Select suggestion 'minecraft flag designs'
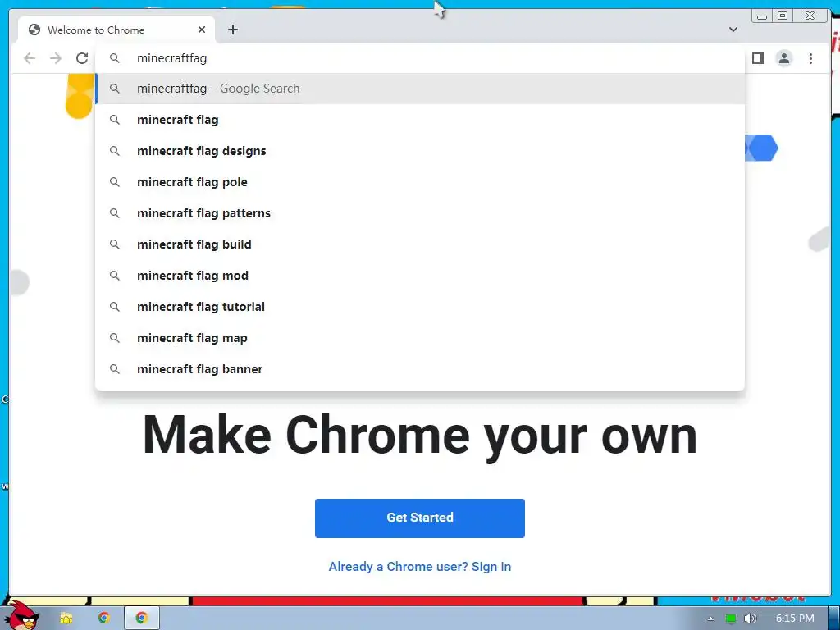The width and height of the screenshot is (840, 630). click(420, 151)
